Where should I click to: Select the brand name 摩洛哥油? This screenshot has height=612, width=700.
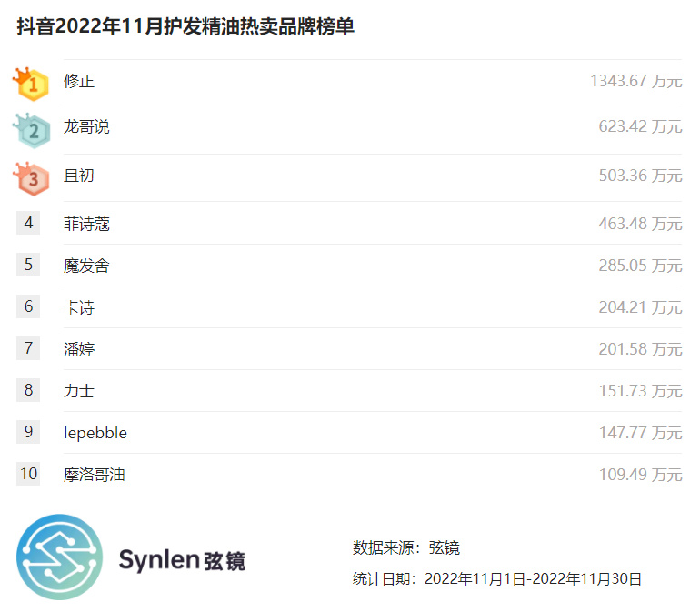(95, 475)
